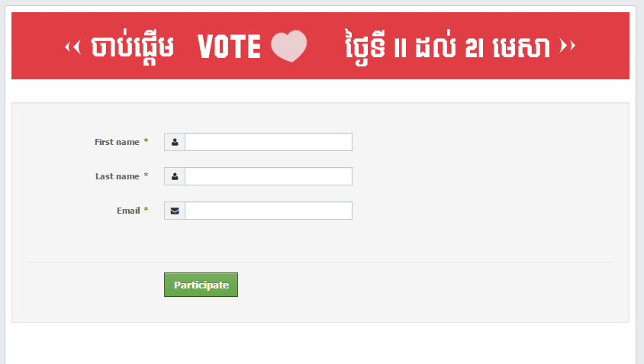
Task: Focus the Last name text field
Action: click(269, 176)
